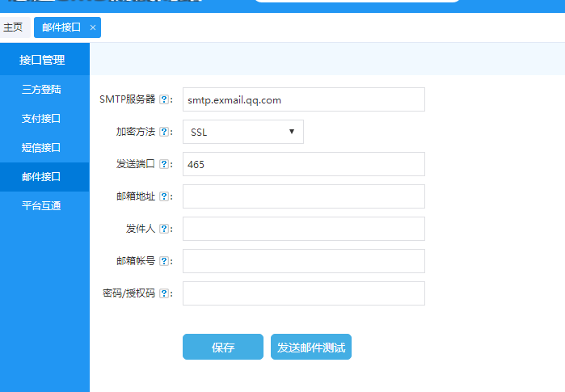Viewport: 565px width, 392px height.
Task: Select the 邮件接口 tab
Action: click(x=61, y=27)
